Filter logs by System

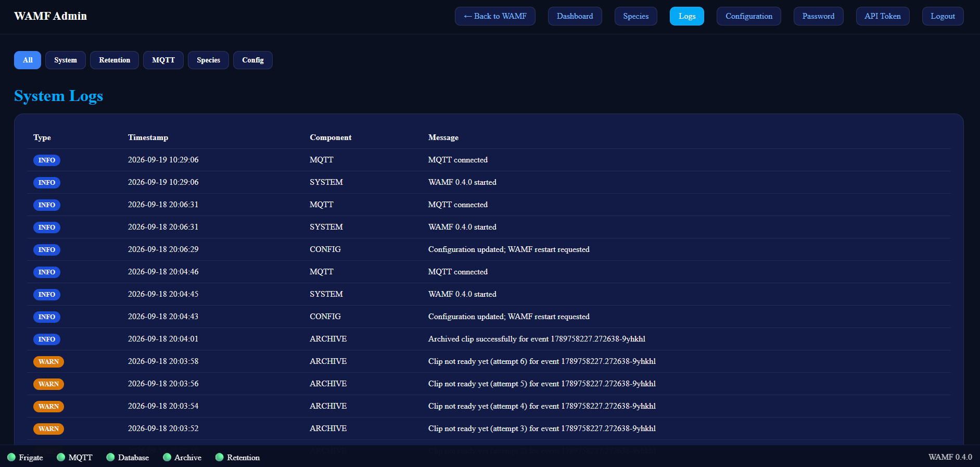tap(66, 60)
